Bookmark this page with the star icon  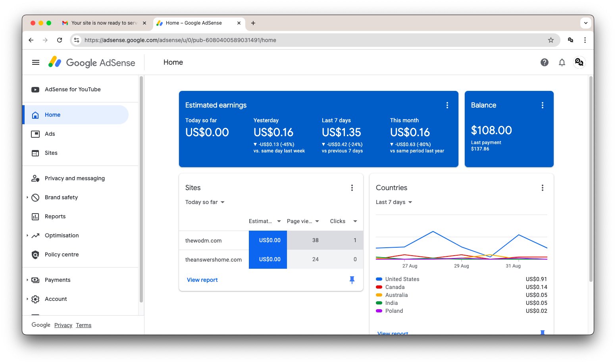pyautogui.click(x=551, y=40)
